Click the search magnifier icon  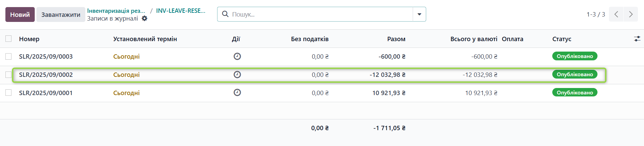pos(225,14)
